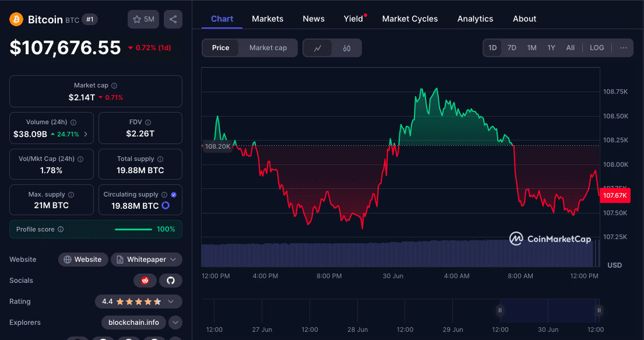Set chart range to 7D

[512, 48]
